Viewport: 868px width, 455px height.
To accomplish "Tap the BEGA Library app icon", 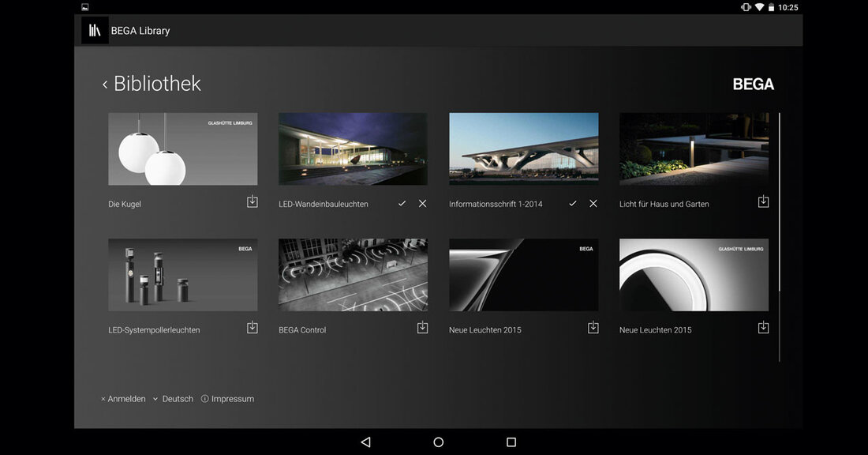I will (x=95, y=31).
